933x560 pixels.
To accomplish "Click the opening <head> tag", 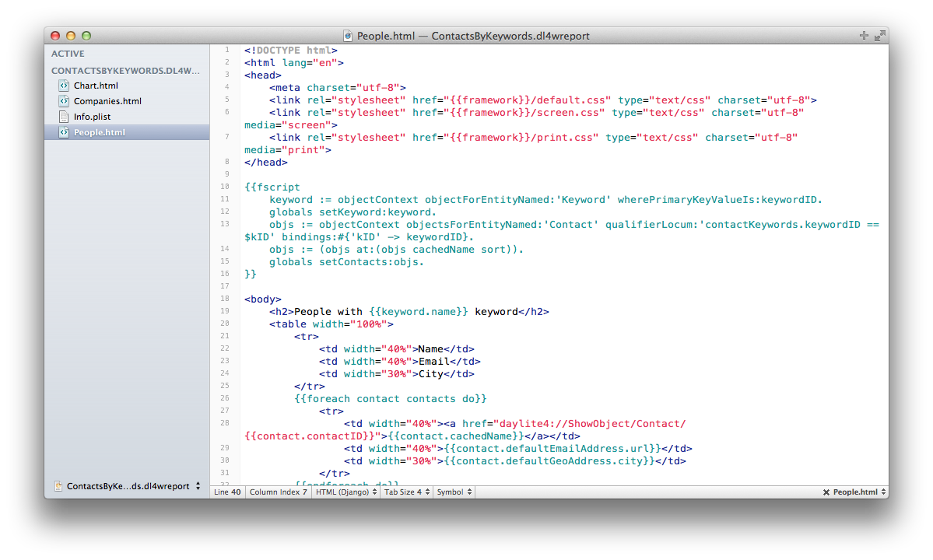I will click(263, 75).
